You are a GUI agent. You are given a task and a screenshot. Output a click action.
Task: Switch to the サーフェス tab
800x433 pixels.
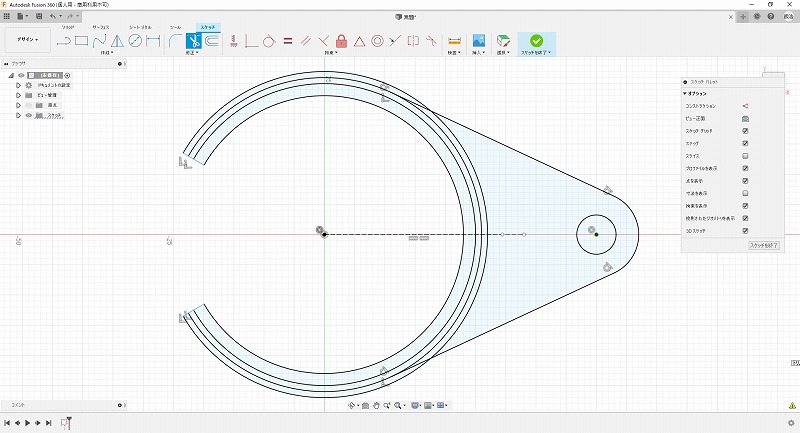[x=101, y=27]
